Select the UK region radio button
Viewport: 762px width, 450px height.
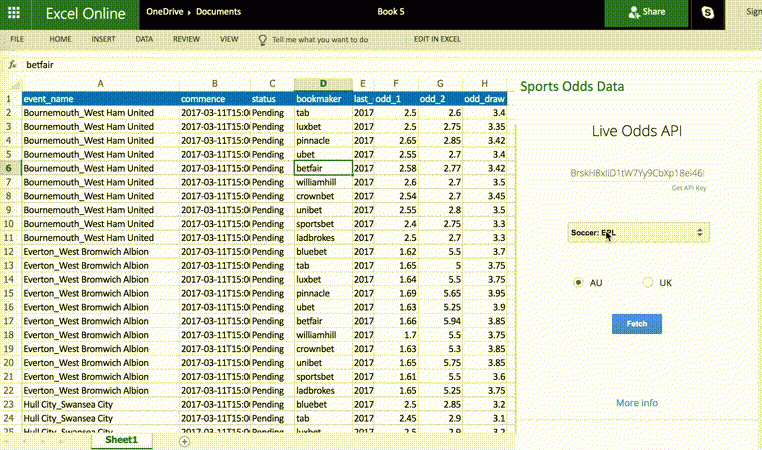pos(647,283)
